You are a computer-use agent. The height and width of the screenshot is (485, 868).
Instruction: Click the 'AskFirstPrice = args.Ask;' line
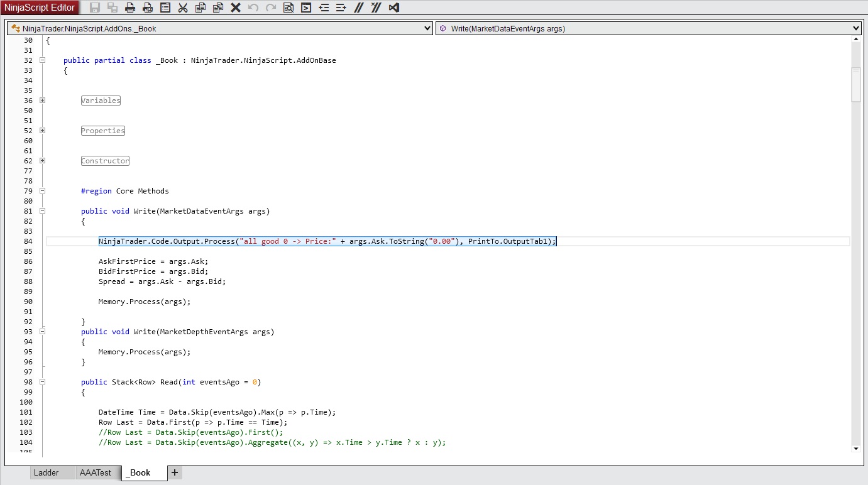coord(153,261)
